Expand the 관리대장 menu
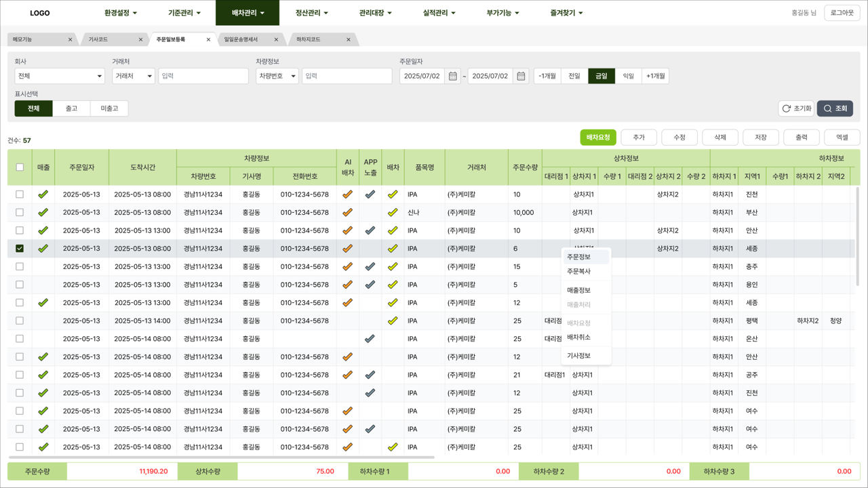Image resolution: width=868 pixels, height=488 pixels. pyautogui.click(x=376, y=13)
